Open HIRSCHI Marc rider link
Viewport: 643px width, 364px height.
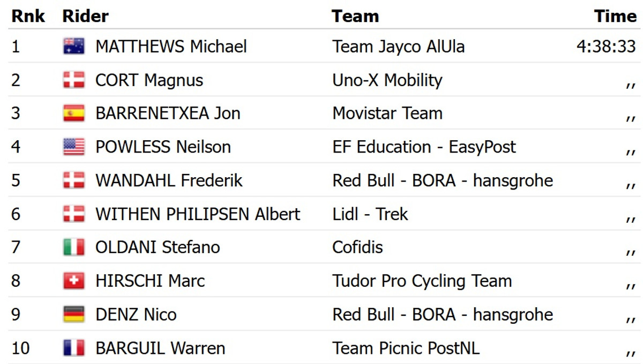coord(150,281)
